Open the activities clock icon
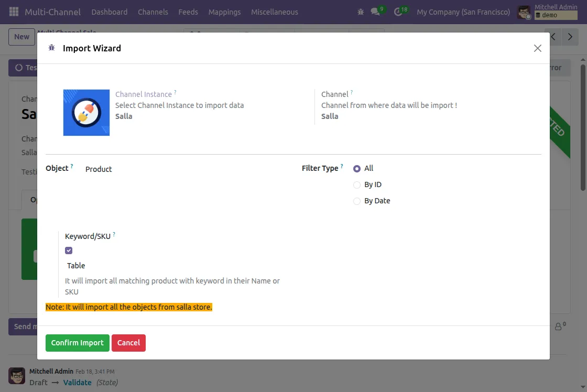The height and width of the screenshot is (392, 587). click(399, 12)
